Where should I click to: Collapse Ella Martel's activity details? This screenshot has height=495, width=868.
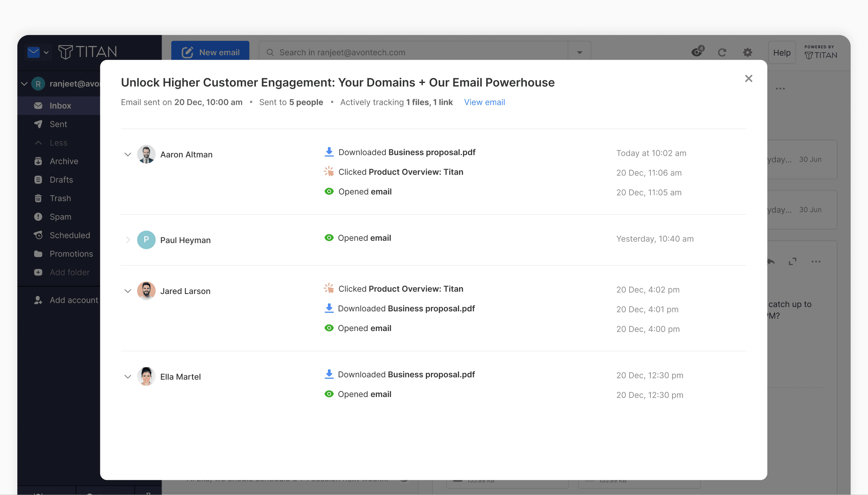point(128,377)
